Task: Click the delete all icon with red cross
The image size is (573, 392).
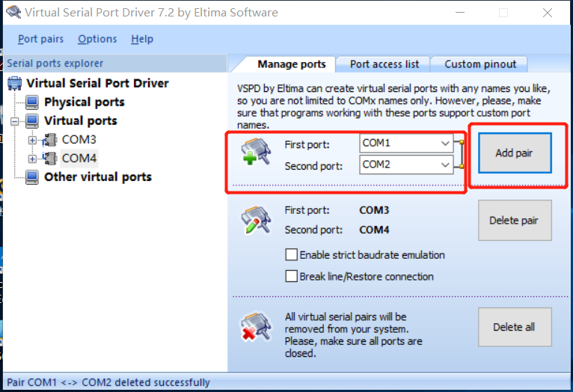Action: pos(256,326)
